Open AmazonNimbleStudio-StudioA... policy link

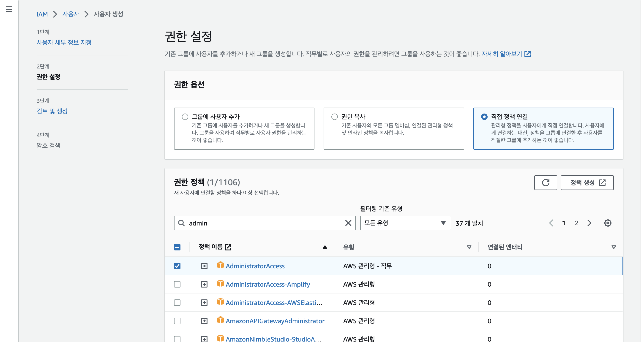[273, 339]
